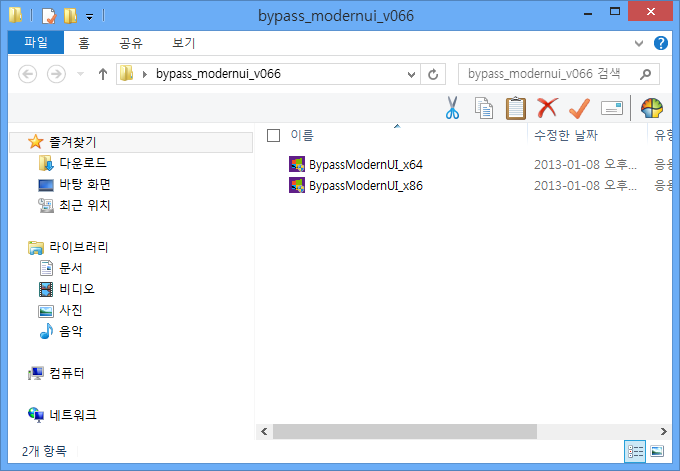Click the colorful shell orb icon

(x=652, y=108)
